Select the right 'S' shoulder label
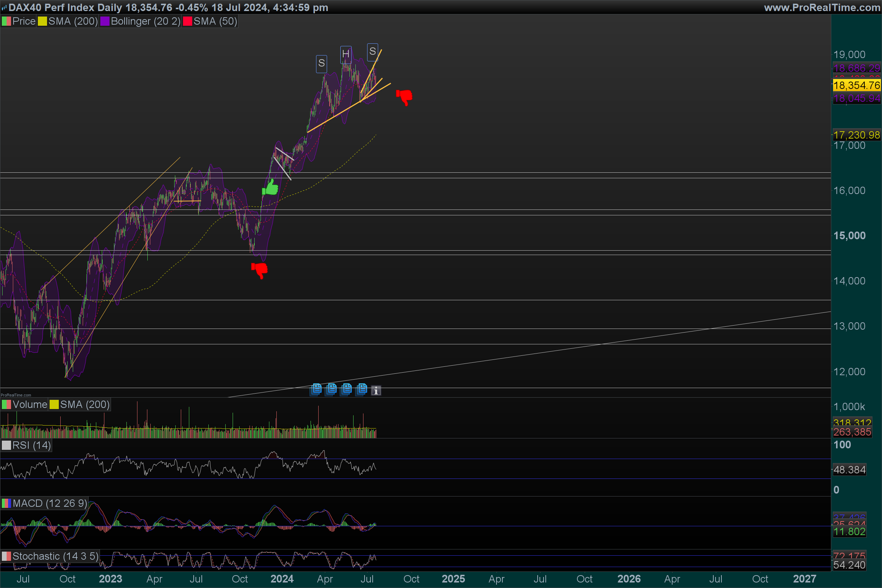The height and width of the screenshot is (588, 882). (x=372, y=51)
